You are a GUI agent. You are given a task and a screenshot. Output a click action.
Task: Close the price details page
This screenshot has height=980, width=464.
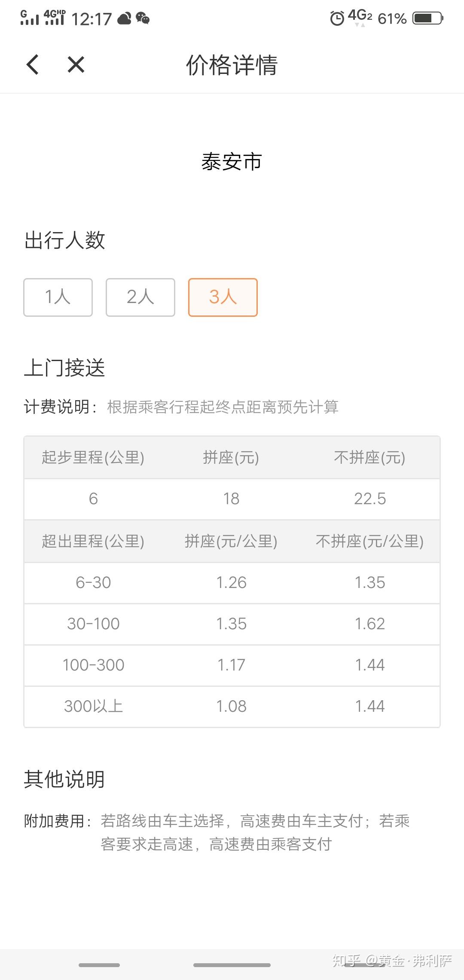pyautogui.click(x=76, y=65)
